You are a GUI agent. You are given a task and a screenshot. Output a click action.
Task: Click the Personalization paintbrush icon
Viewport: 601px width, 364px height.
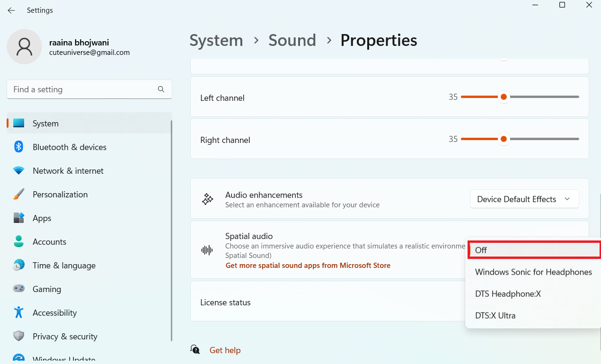point(19,194)
